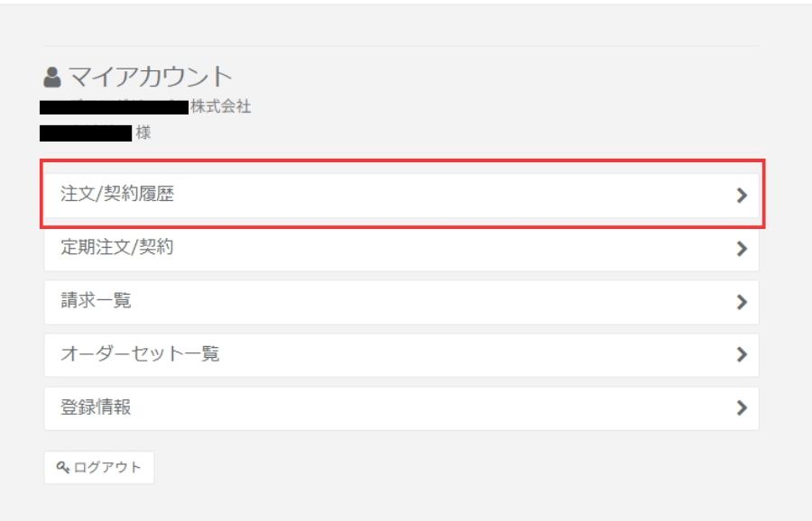Open the オーダーセット一覧 list

(x=401, y=355)
